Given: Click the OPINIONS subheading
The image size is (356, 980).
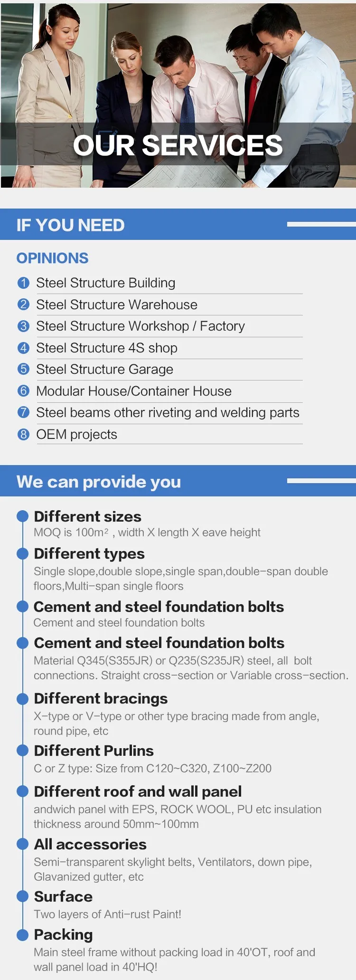Looking at the screenshot, I should 52,258.
